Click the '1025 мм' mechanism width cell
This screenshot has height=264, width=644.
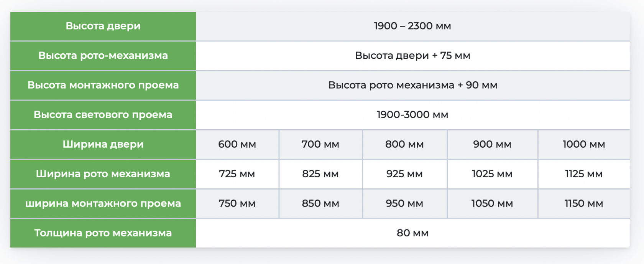492,174
